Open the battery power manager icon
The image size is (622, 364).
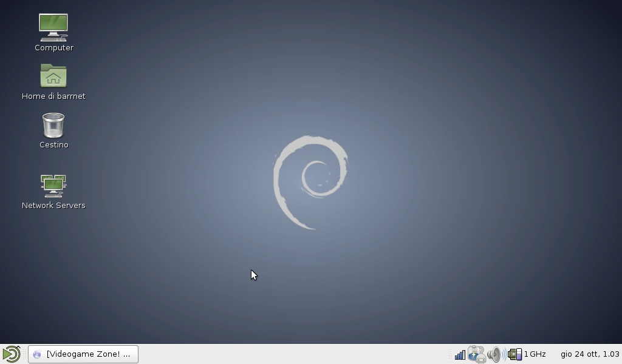476,354
